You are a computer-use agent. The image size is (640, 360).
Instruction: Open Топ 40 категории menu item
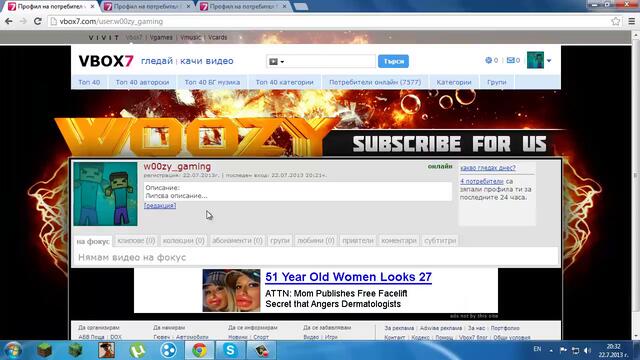[284, 82]
